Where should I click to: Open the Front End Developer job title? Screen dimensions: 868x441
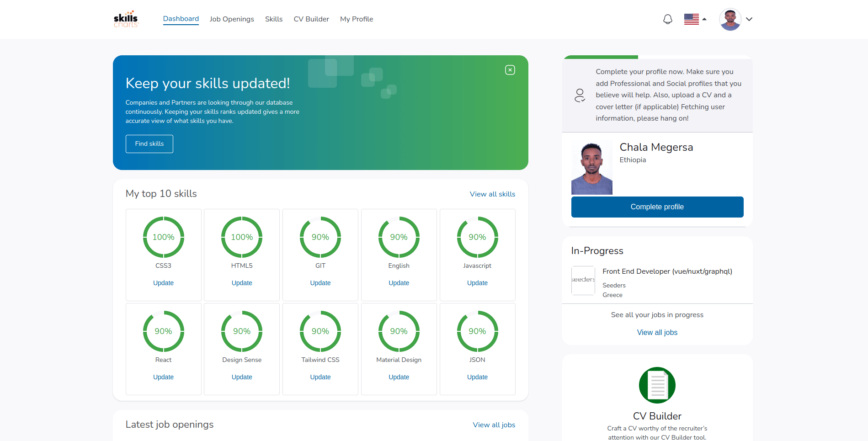(667, 271)
